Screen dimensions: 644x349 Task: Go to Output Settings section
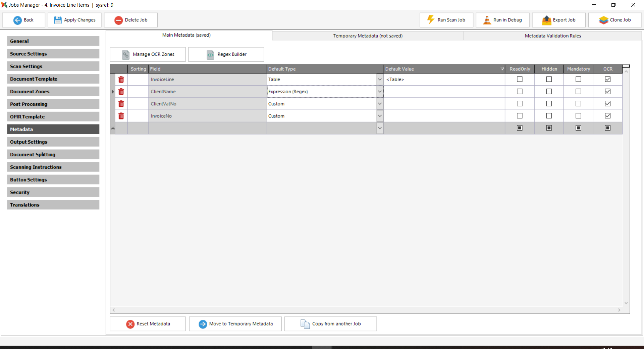click(x=53, y=142)
